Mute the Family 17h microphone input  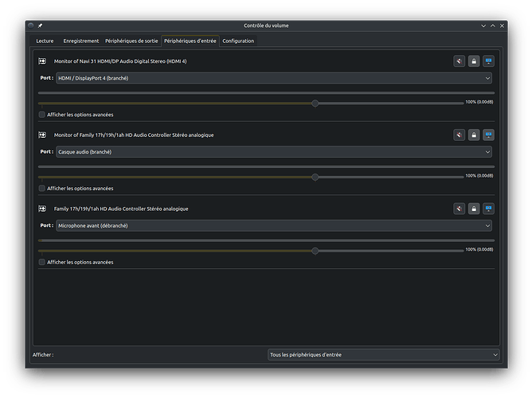pos(460,209)
